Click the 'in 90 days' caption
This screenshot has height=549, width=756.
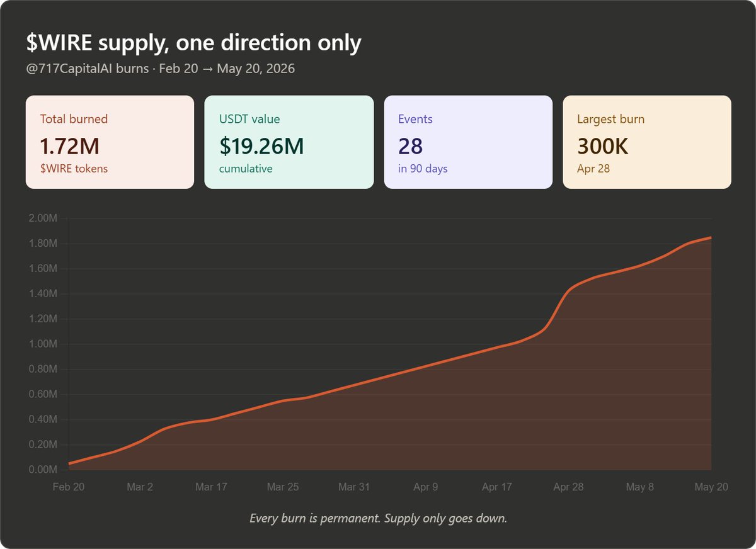coord(423,169)
